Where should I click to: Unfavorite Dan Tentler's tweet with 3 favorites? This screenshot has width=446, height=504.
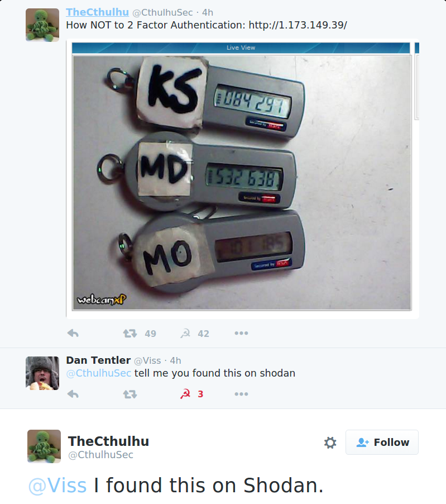[x=185, y=394]
